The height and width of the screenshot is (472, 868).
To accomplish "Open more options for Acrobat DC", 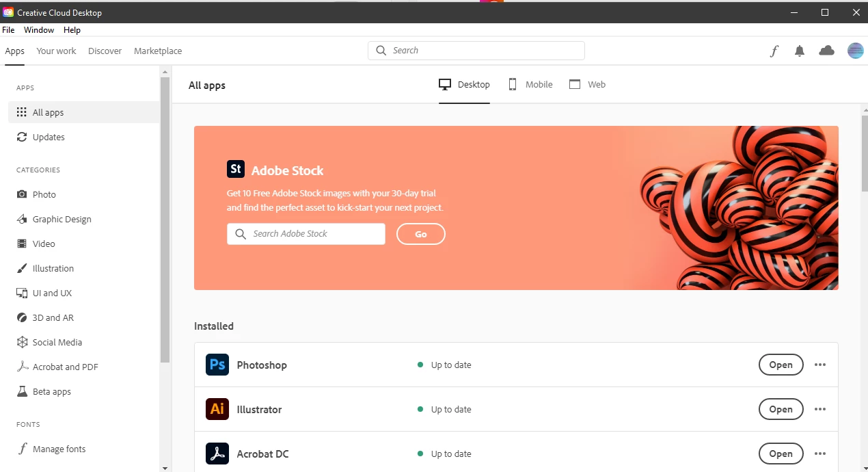I will [x=820, y=454].
